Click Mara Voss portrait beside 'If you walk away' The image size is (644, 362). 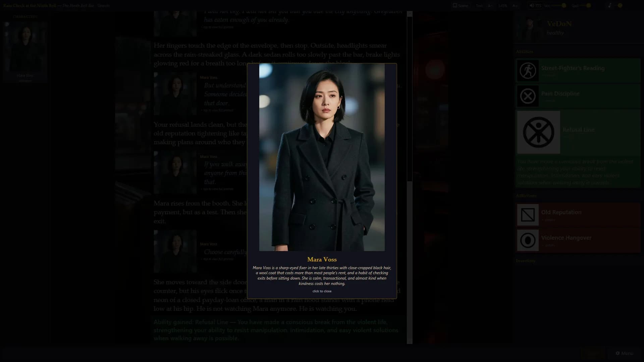point(175,172)
